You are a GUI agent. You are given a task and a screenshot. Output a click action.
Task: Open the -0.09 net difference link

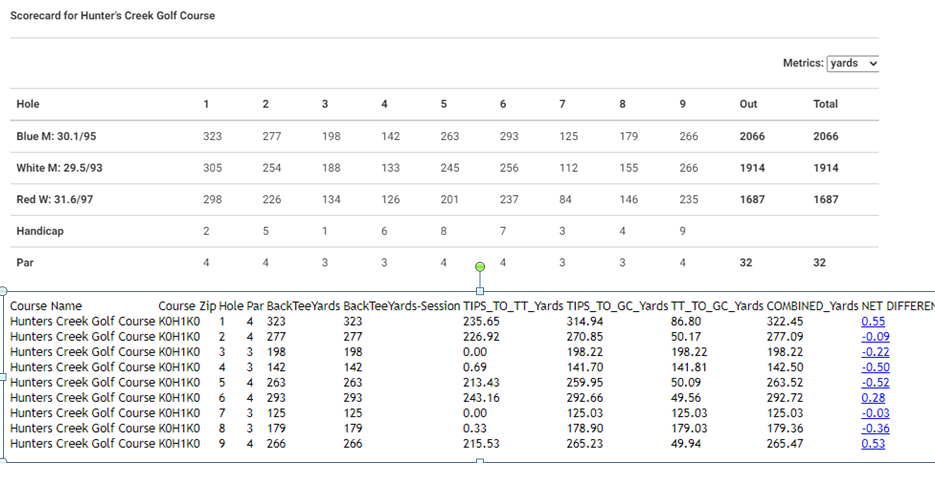875,337
